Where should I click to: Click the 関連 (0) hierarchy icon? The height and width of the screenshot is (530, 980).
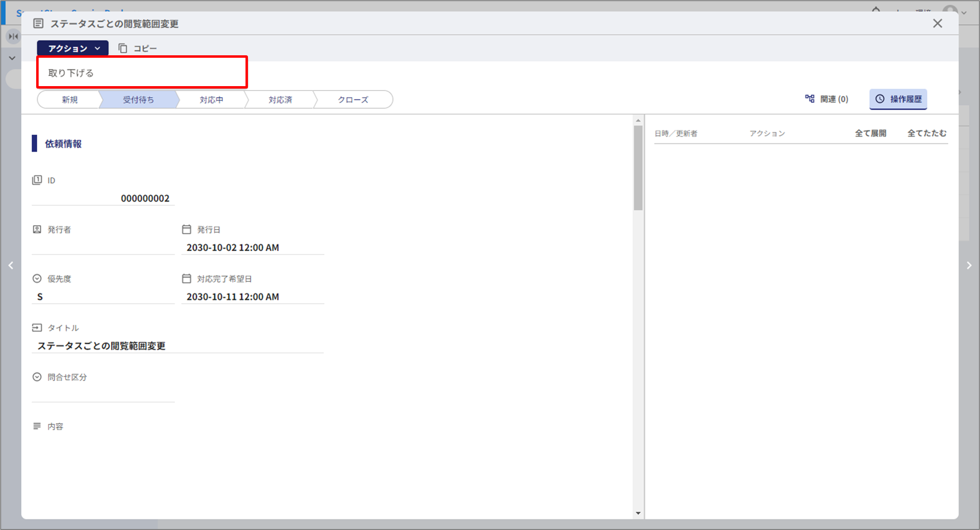point(810,99)
